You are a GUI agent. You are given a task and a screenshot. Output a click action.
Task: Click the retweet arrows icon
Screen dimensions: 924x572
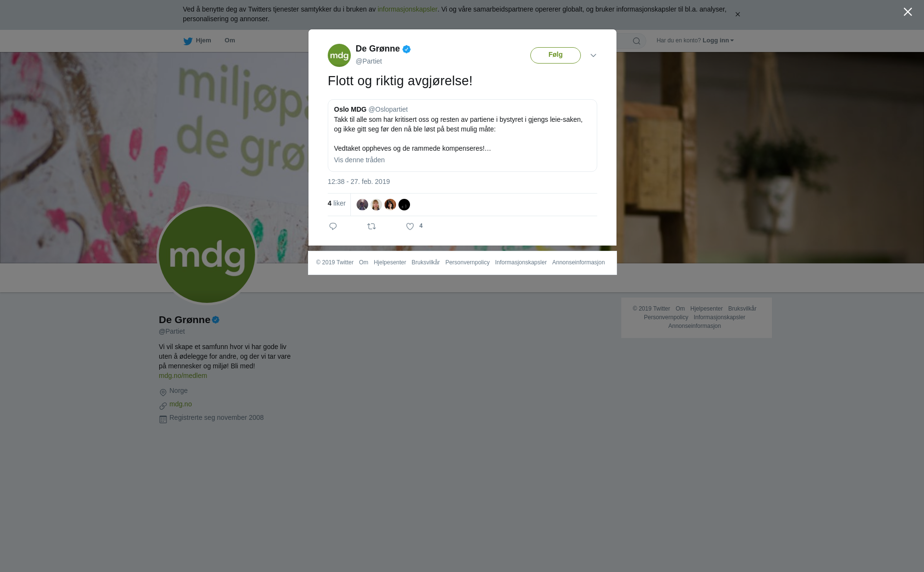click(x=372, y=226)
